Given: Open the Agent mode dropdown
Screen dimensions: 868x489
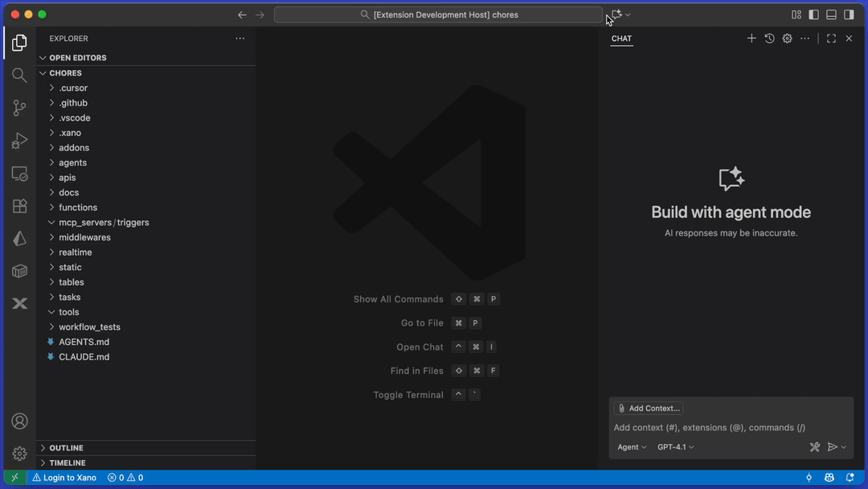Looking at the screenshot, I should pyautogui.click(x=632, y=447).
